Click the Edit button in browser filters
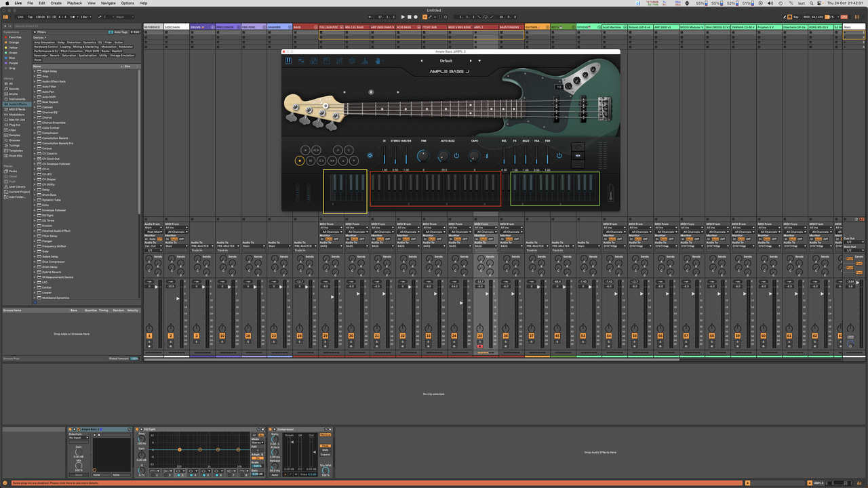 coord(135,32)
